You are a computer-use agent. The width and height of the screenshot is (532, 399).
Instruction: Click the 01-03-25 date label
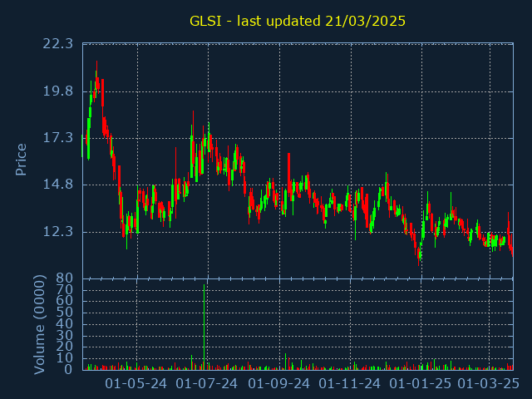click(488, 384)
